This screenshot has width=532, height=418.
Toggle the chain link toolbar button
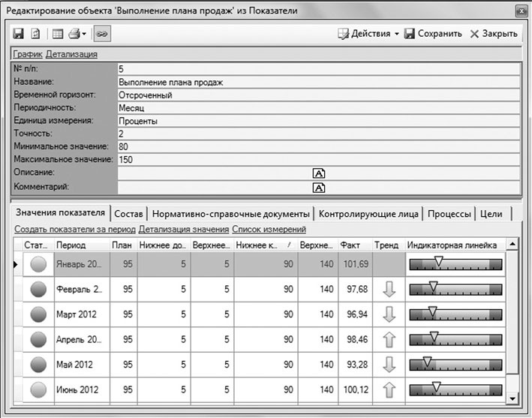pos(101,34)
